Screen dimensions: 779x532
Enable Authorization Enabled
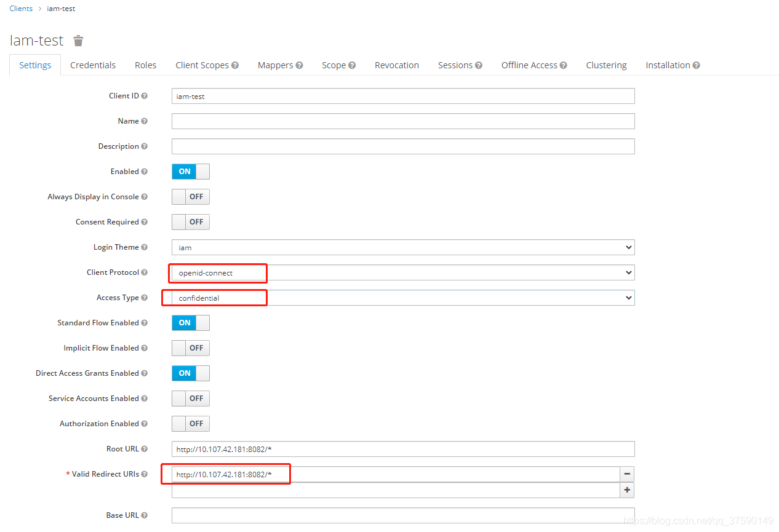click(x=190, y=424)
